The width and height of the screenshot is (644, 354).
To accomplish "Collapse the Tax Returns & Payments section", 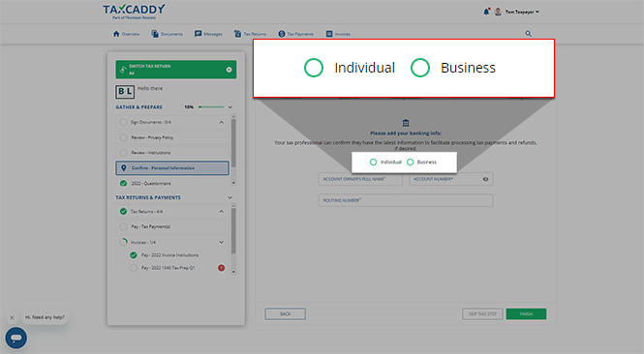I will tap(230, 197).
